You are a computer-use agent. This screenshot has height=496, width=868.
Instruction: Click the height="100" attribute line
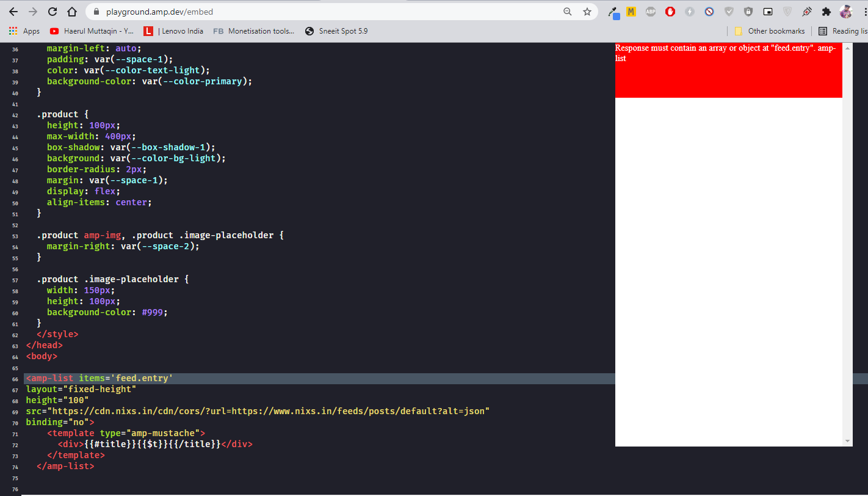point(57,400)
